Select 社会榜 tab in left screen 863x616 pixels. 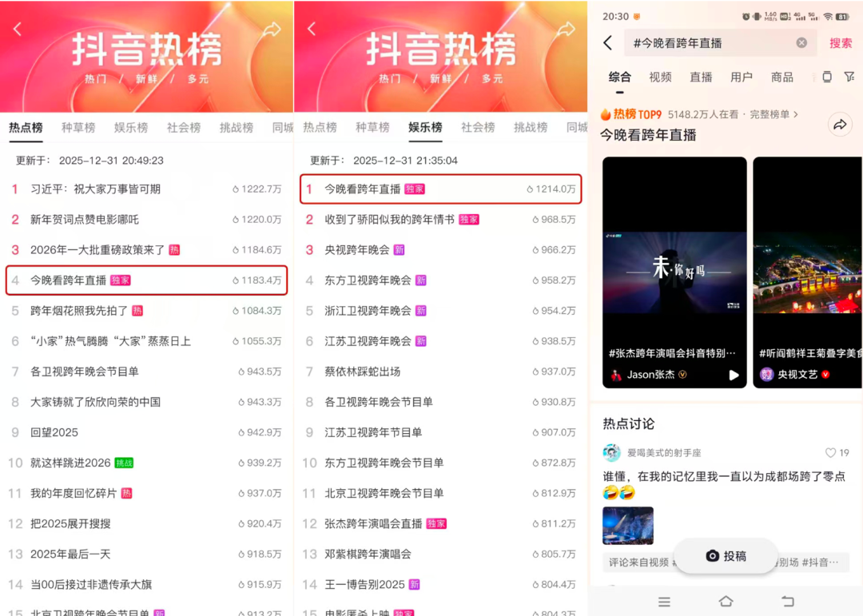(184, 128)
